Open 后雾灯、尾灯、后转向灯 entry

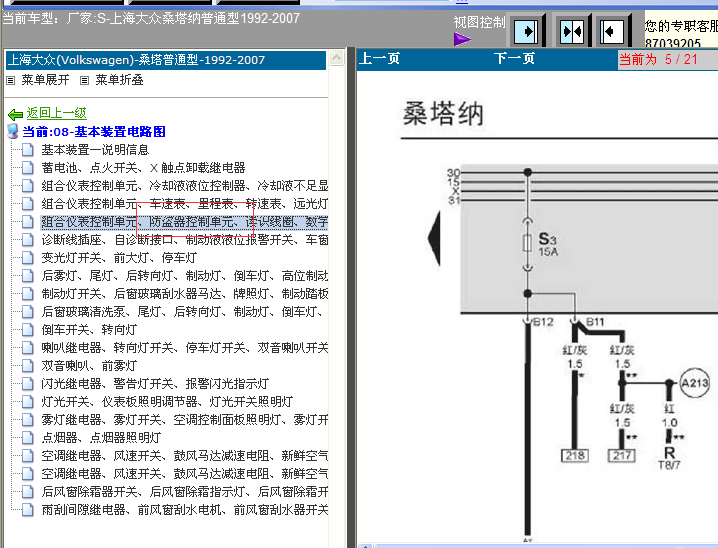pos(185,276)
